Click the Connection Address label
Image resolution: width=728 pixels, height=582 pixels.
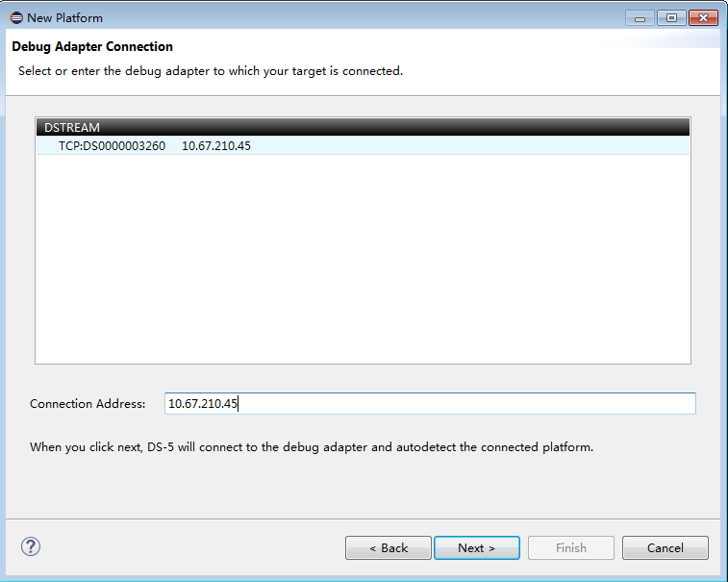pyautogui.click(x=88, y=404)
